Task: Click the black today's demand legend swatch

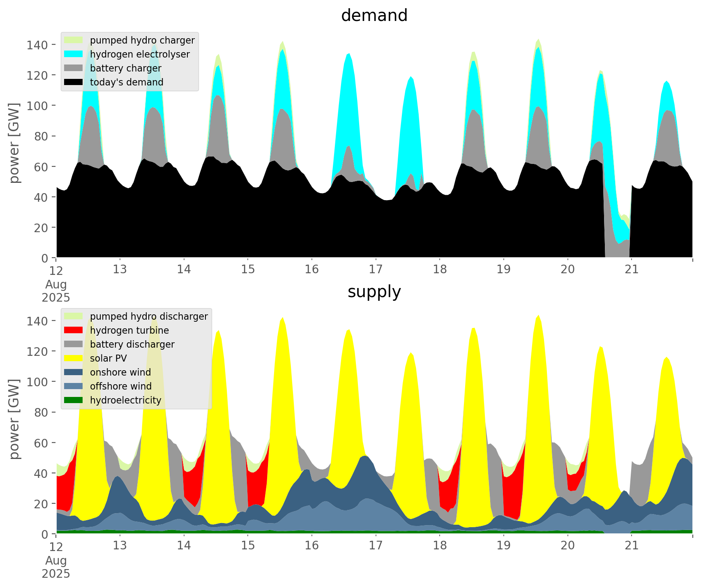Action: click(x=74, y=82)
